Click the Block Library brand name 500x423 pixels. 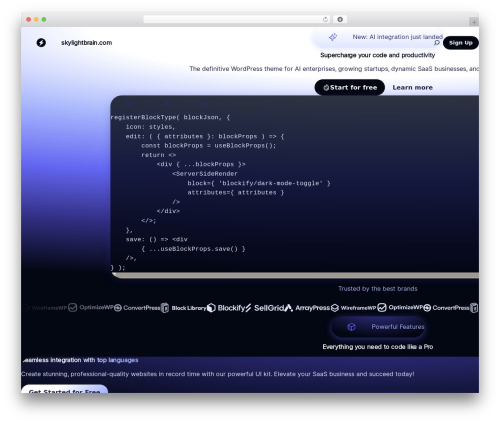click(x=189, y=308)
